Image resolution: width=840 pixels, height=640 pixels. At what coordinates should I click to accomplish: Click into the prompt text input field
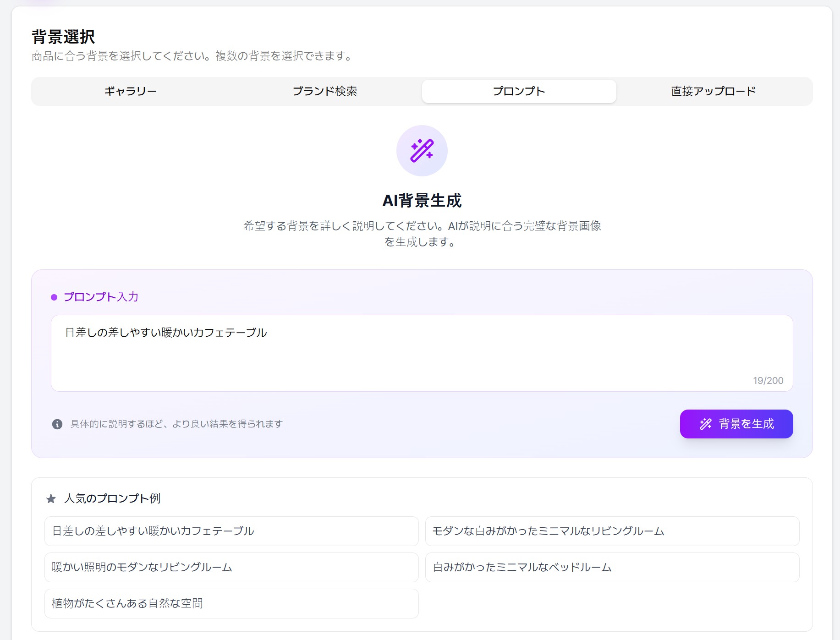pos(422,353)
